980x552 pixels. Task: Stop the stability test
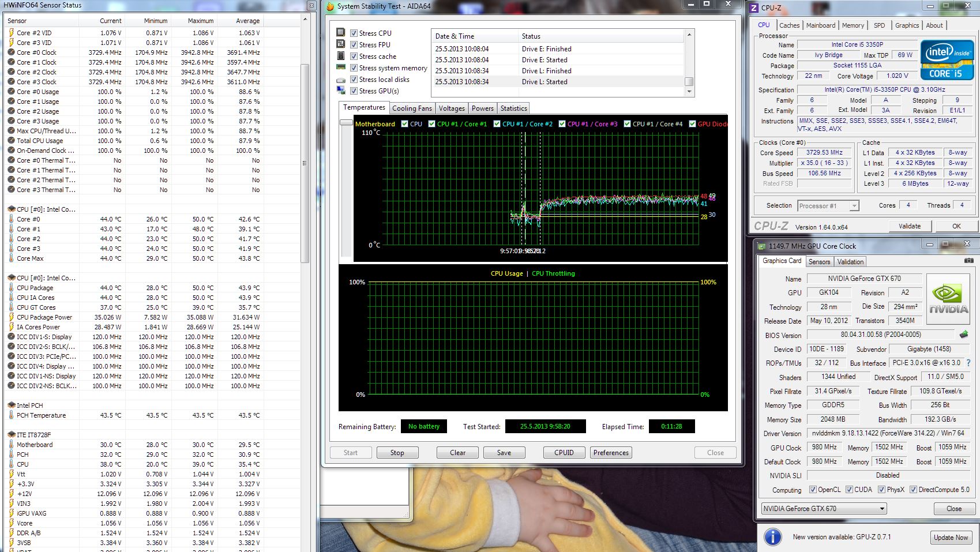pos(397,453)
